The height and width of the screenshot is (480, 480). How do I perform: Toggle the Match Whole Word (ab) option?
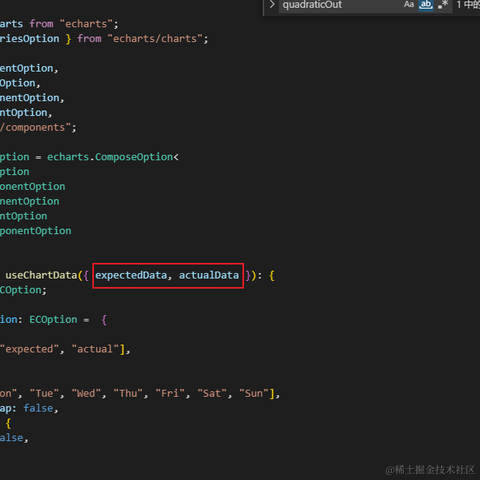426,5
